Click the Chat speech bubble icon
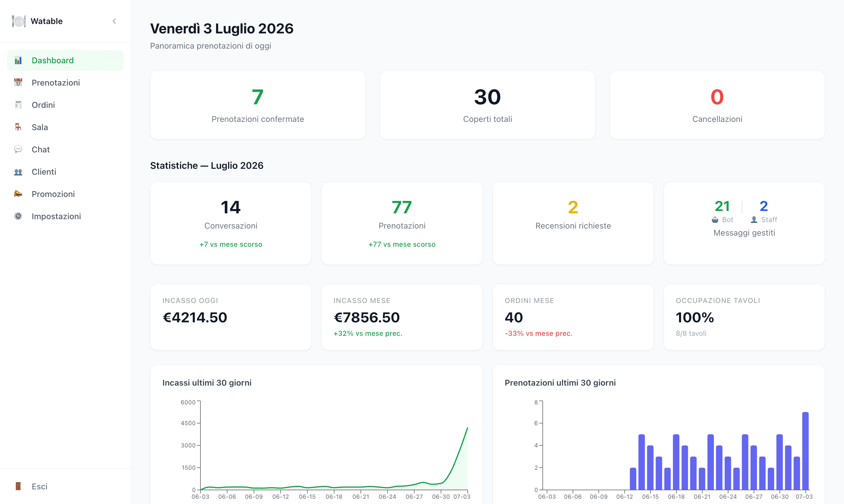The height and width of the screenshot is (504, 844). click(x=18, y=149)
